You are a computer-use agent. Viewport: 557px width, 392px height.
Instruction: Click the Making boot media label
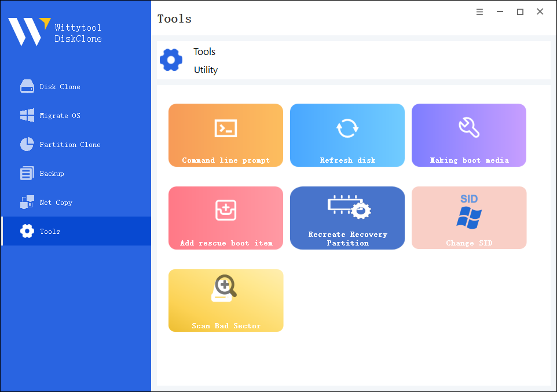[x=469, y=160]
